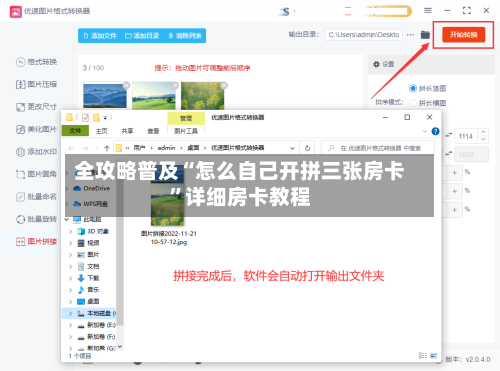
Task: Expand 视频 tree node
Action: pos(70,243)
